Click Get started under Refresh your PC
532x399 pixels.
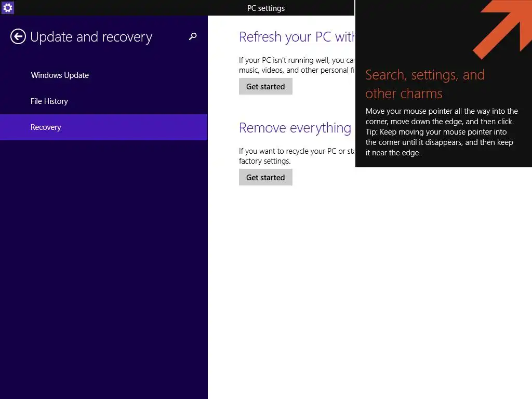coord(265,87)
